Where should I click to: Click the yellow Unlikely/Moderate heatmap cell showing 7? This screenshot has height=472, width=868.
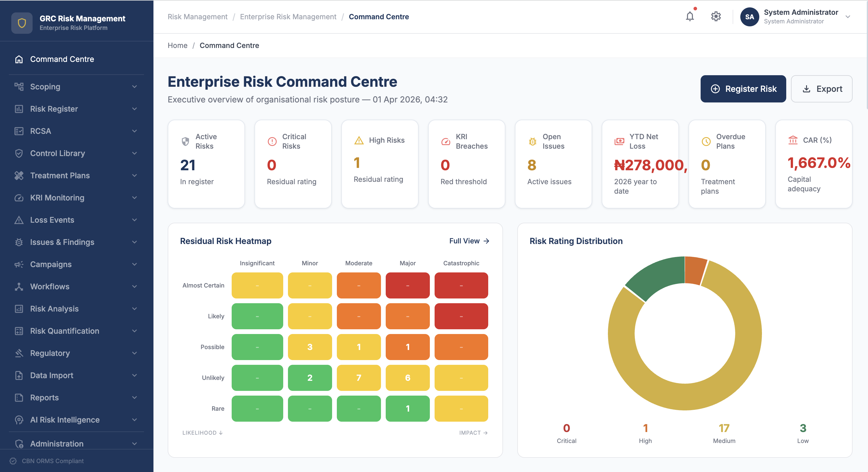point(358,378)
